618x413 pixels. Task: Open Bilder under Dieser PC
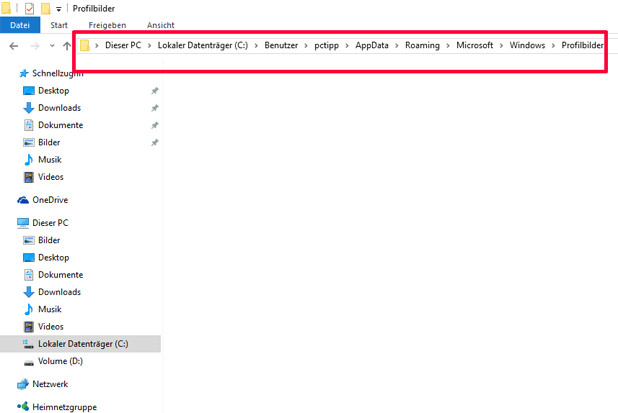[x=49, y=240]
